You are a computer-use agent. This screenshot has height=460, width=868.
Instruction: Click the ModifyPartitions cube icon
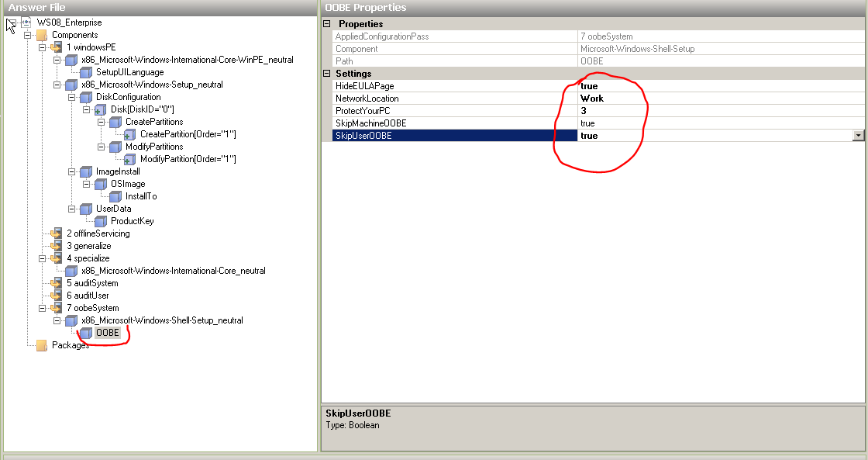pos(115,147)
